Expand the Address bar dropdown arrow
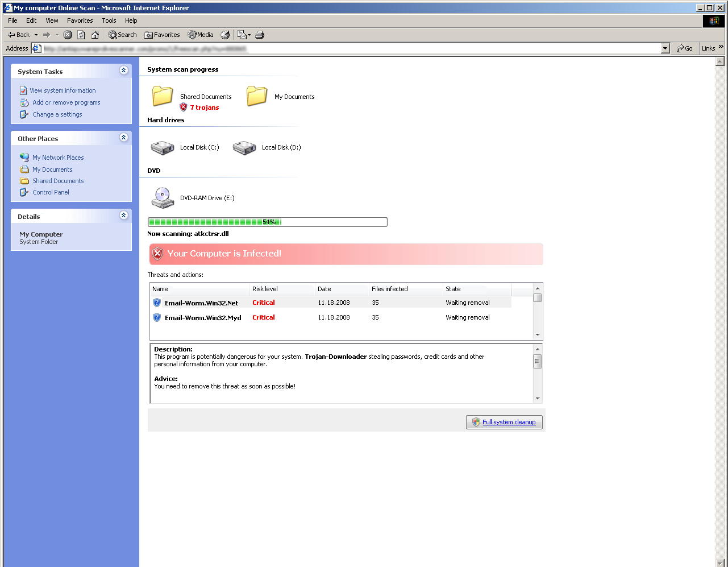Screen dimensions: 728x567 click(x=665, y=48)
